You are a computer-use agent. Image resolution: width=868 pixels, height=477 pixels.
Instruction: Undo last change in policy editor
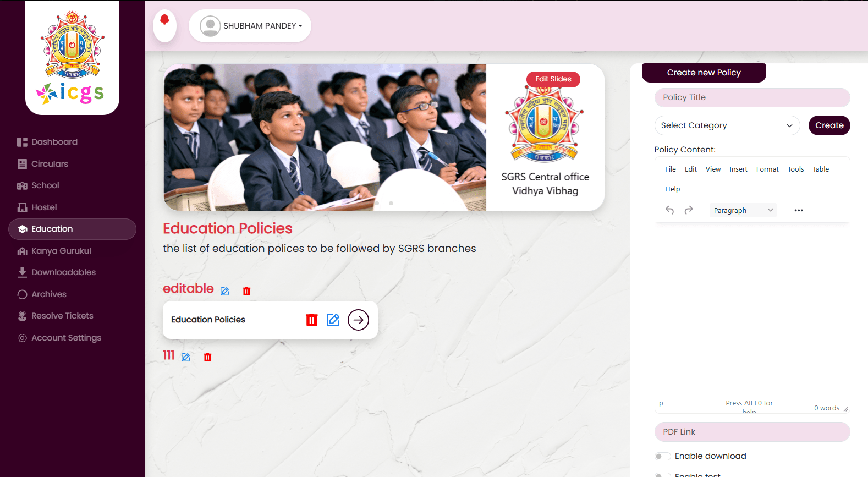pos(669,210)
